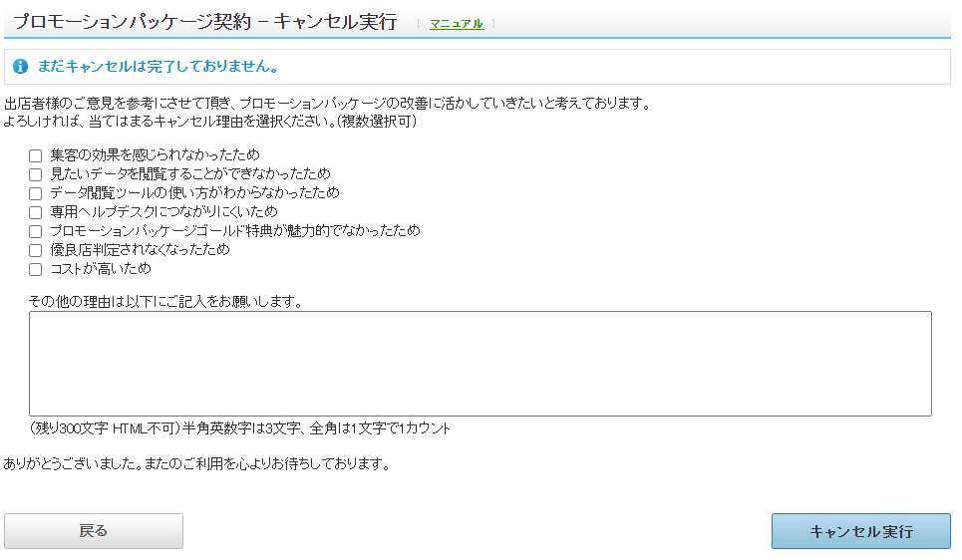Select データ閲覧ツールの使い方がわからなかったため checkbox
The height and width of the screenshot is (560, 962).
36,193
